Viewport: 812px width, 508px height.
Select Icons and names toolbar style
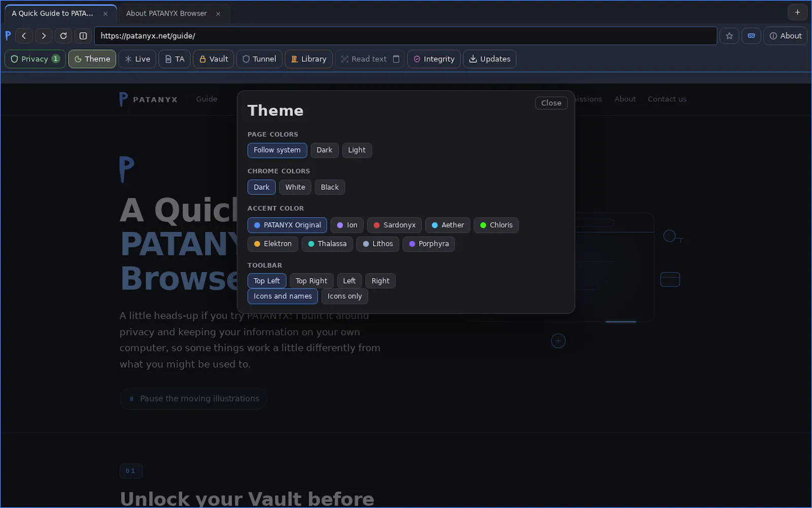tap(283, 296)
